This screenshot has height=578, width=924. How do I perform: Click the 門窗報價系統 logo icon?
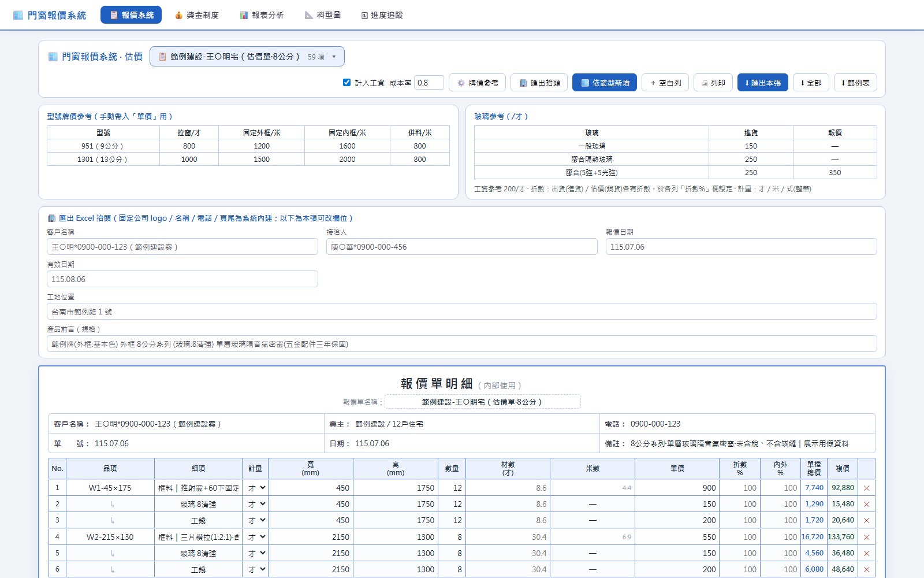point(18,15)
